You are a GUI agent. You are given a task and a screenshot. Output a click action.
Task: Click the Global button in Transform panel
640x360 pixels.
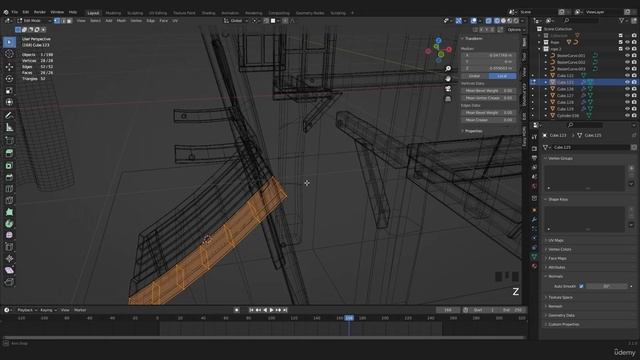click(x=474, y=76)
